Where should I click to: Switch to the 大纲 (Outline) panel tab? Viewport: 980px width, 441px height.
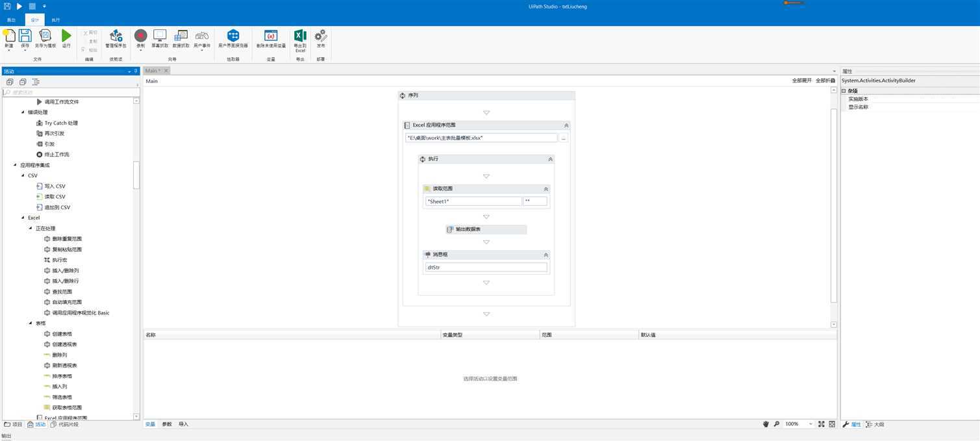(x=875, y=425)
